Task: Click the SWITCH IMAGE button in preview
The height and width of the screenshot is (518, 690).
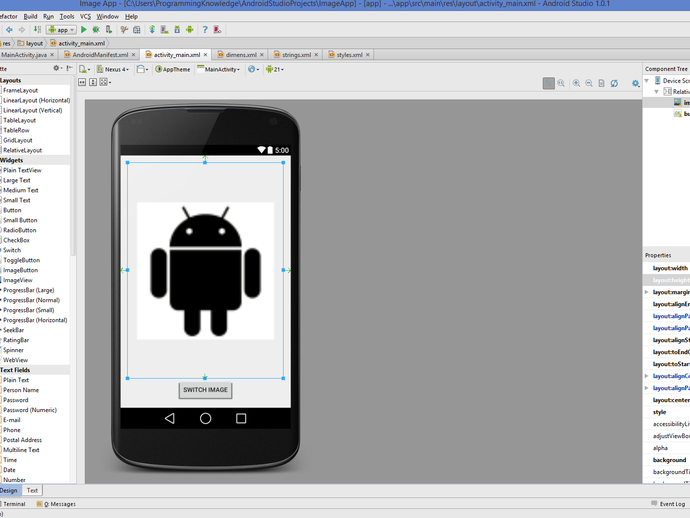Action: pos(206,390)
